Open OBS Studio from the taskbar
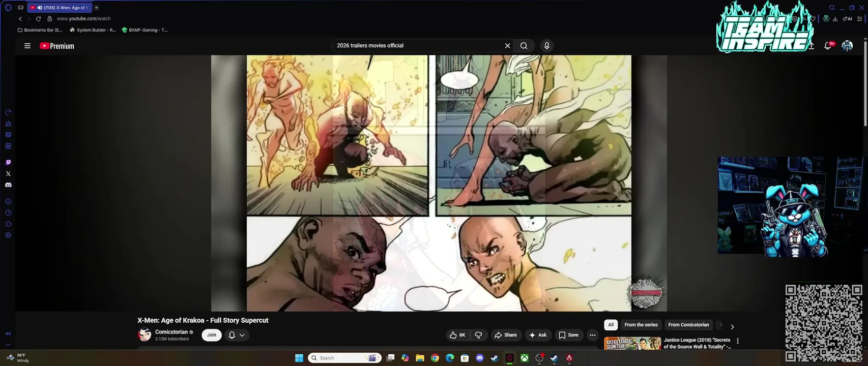The height and width of the screenshot is (366, 868). tap(539, 358)
